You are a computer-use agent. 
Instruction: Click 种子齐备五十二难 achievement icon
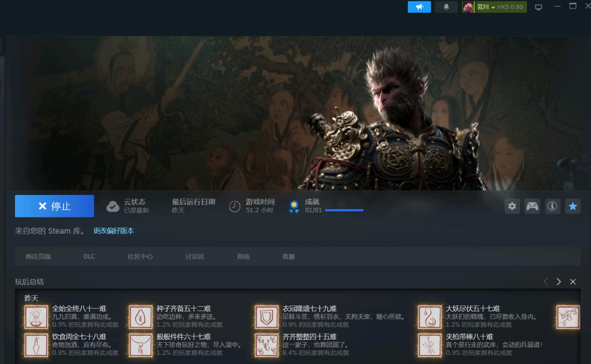pyautogui.click(x=140, y=317)
